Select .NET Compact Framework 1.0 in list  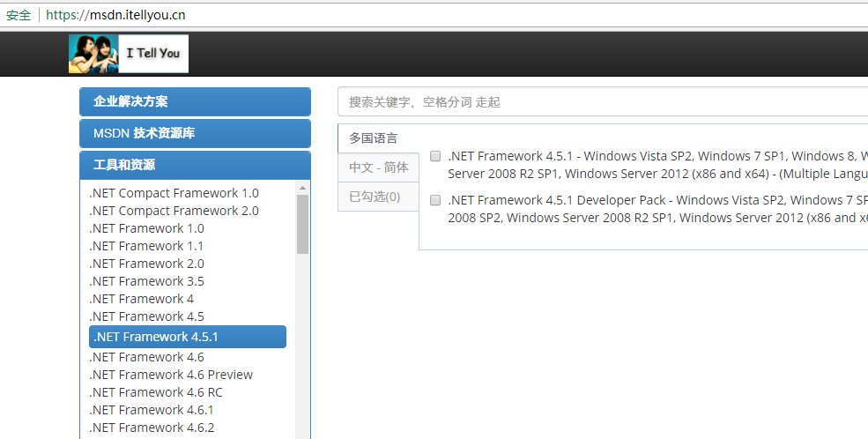coord(174,193)
